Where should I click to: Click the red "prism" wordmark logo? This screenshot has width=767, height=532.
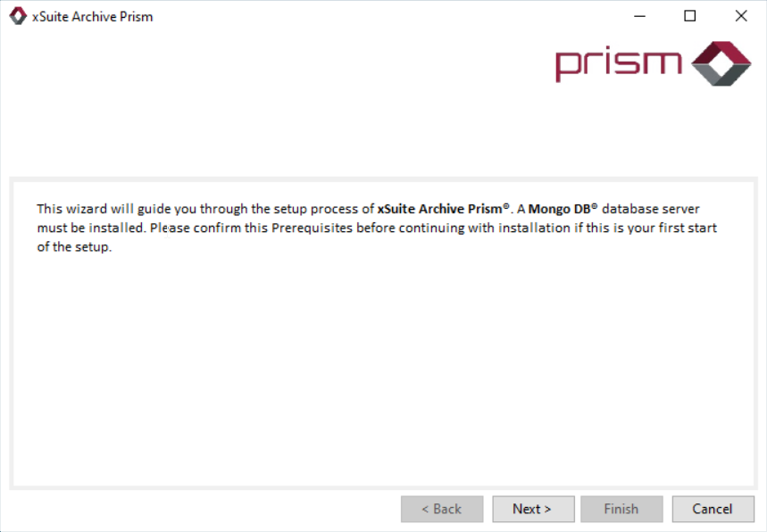(618, 63)
